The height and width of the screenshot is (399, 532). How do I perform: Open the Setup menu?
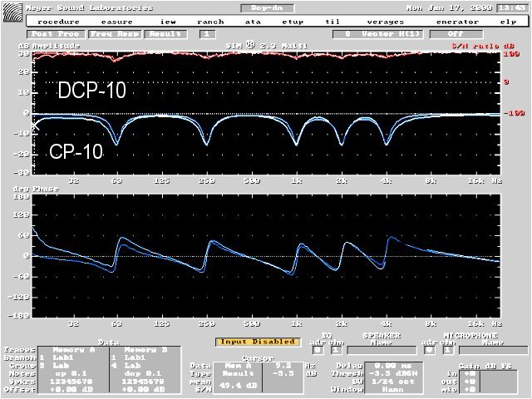[293, 22]
